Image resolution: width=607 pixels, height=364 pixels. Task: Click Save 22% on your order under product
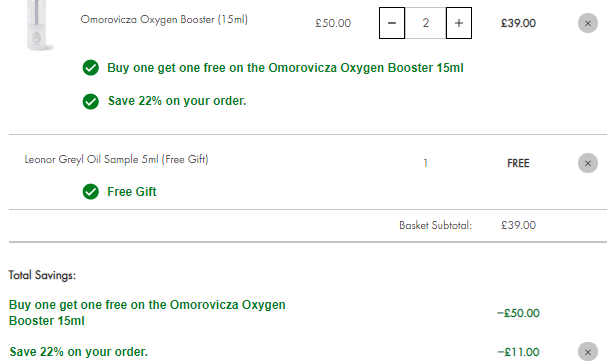click(177, 101)
